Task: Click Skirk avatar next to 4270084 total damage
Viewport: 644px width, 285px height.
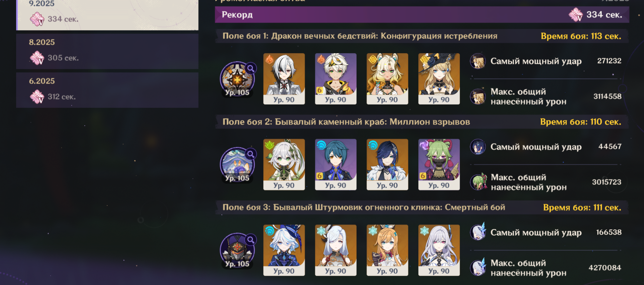Action: tap(478, 268)
